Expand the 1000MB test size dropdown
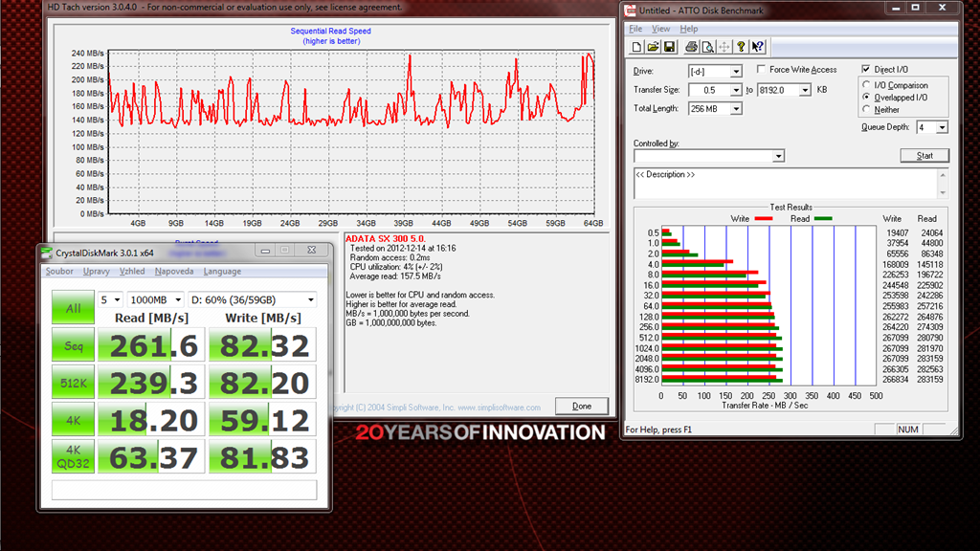The height and width of the screenshot is (551, 980). click(x=177, y=299)
